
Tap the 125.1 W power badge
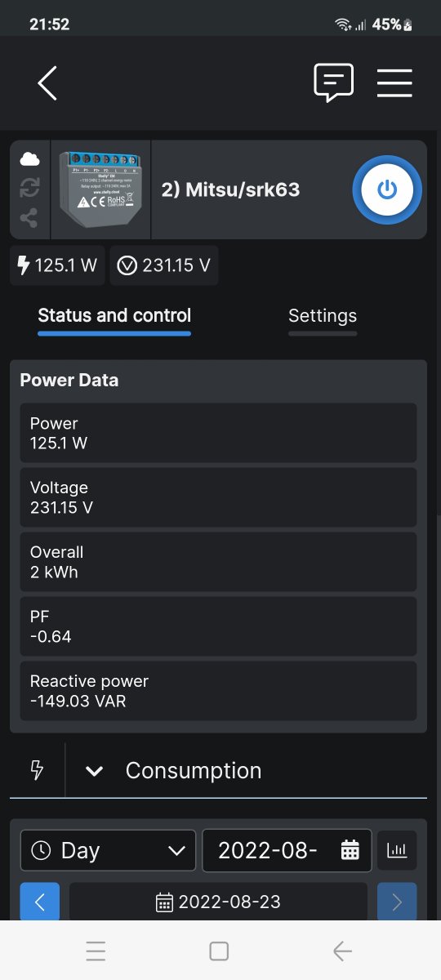pyautogui.click(x=57, y=265)
